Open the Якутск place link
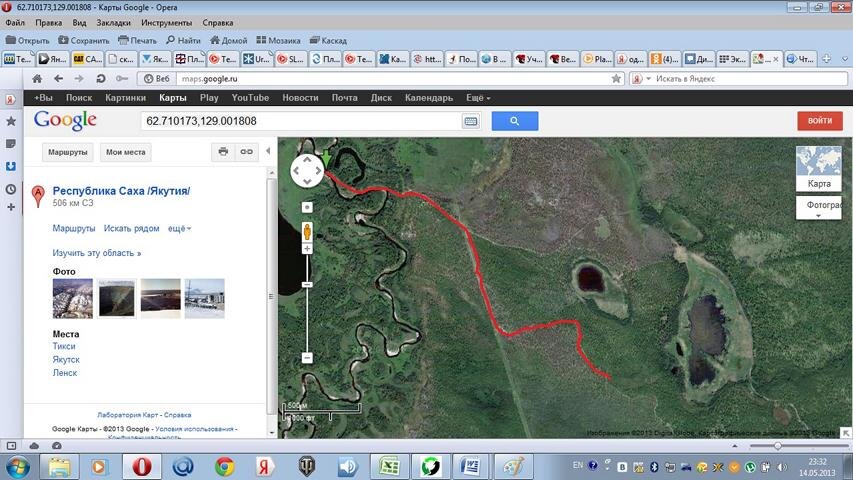 (x=66, y=359)
